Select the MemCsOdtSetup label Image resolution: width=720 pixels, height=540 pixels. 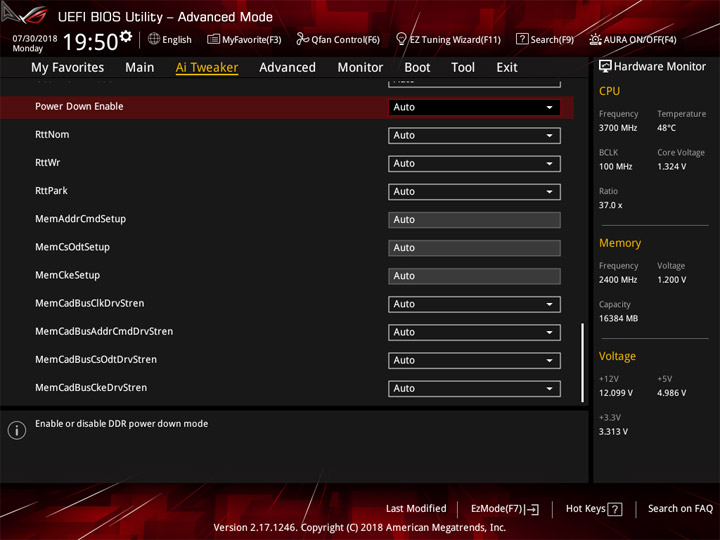click(x=72, y=247)
